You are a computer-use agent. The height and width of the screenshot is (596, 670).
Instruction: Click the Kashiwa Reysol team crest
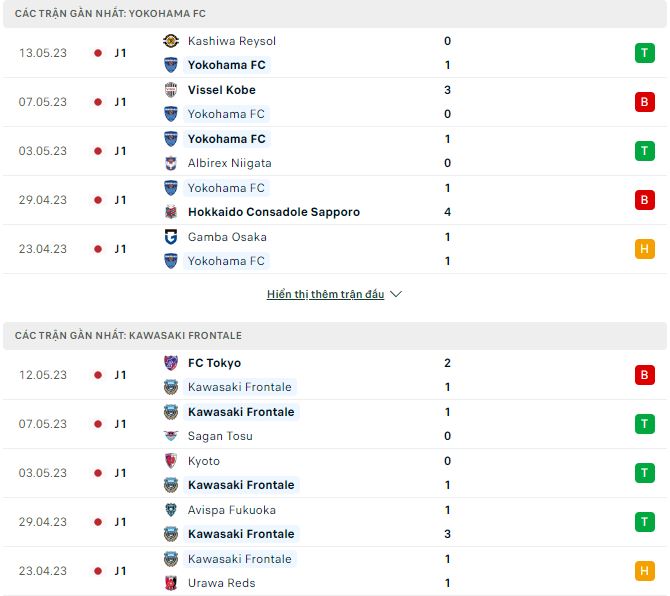coord(170,41)
